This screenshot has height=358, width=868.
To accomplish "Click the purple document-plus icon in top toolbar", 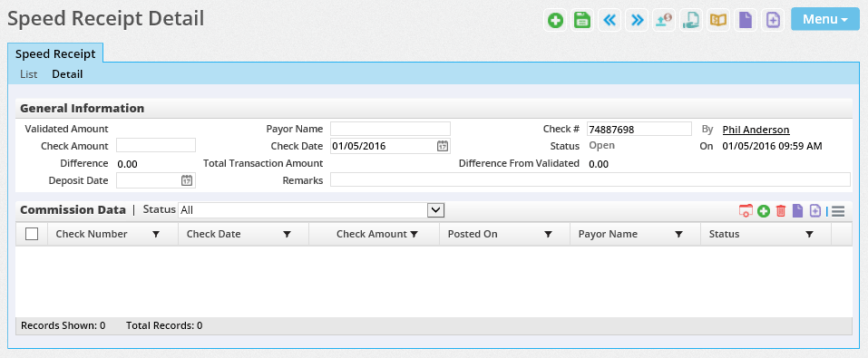I will click(773, 21).
